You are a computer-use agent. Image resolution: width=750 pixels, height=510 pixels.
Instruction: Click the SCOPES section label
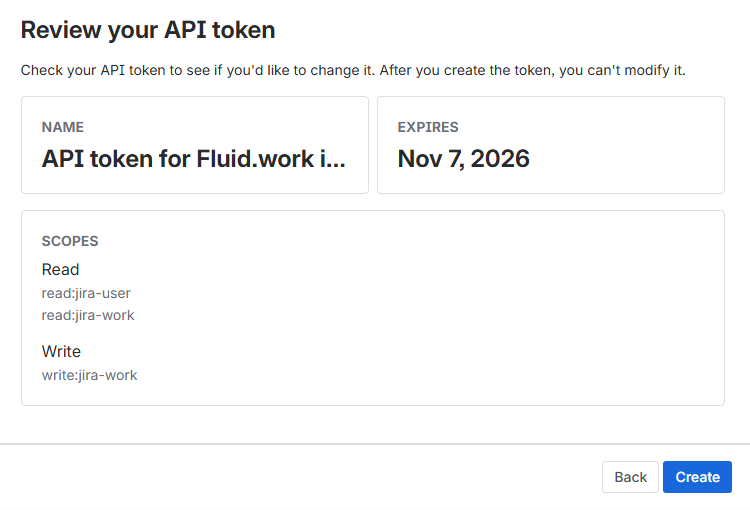click(70, 241)
